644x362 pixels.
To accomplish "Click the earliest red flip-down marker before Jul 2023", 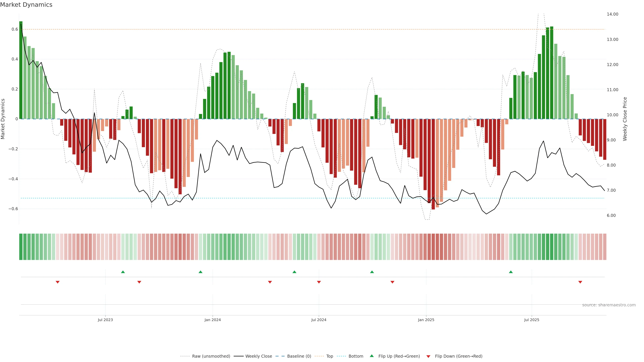I will (58, 282).
